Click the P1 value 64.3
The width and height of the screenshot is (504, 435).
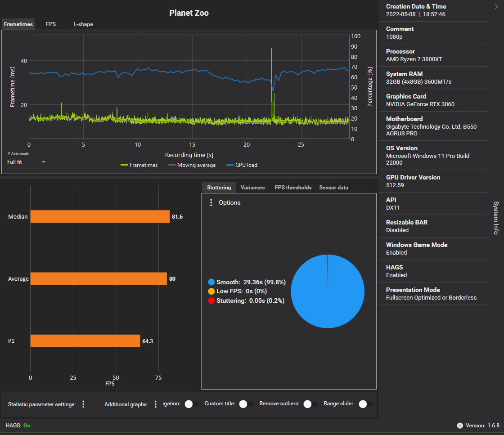pos(148,341)
